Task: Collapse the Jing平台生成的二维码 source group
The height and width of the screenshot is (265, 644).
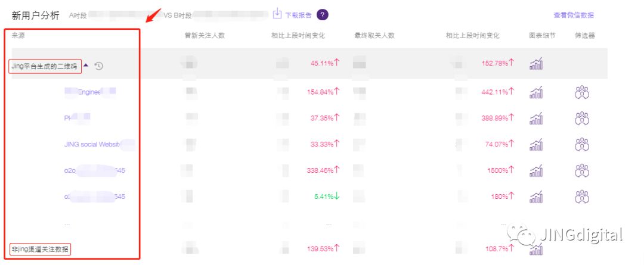Action: point(86,66)
